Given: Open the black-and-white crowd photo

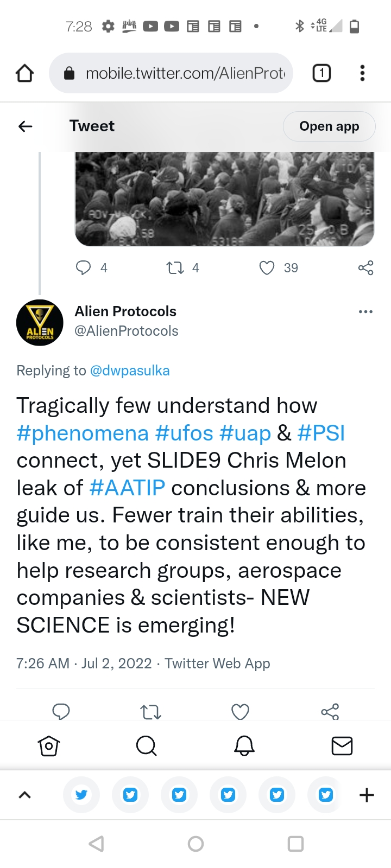Looking at the screenshot, I should [x=224, y=199].
